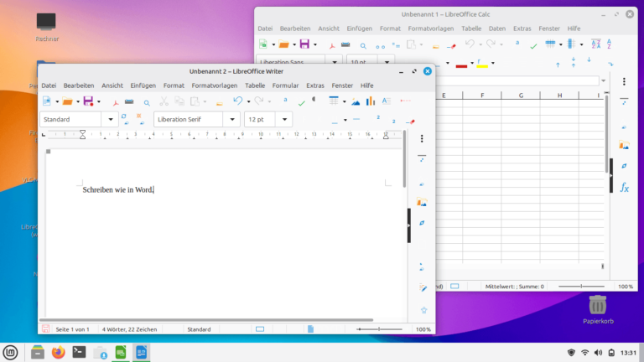Open the Papierkorb desktop icon
This screenshot has height=362, width=644.
597,306
